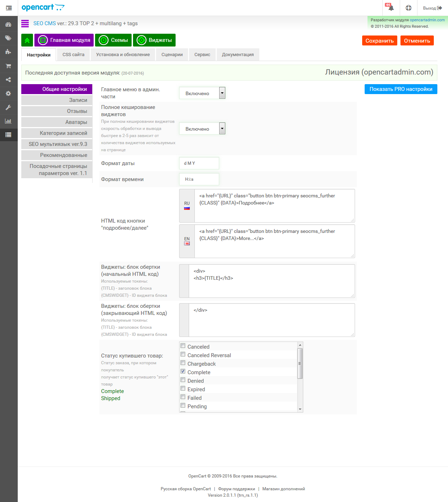Select Общие настройки side menu item

point(57,89)
